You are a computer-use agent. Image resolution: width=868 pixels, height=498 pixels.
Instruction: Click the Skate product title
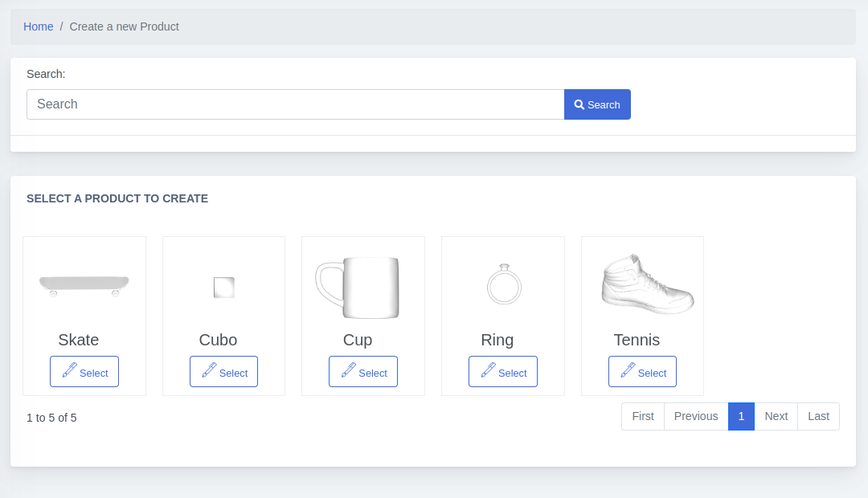79,340
